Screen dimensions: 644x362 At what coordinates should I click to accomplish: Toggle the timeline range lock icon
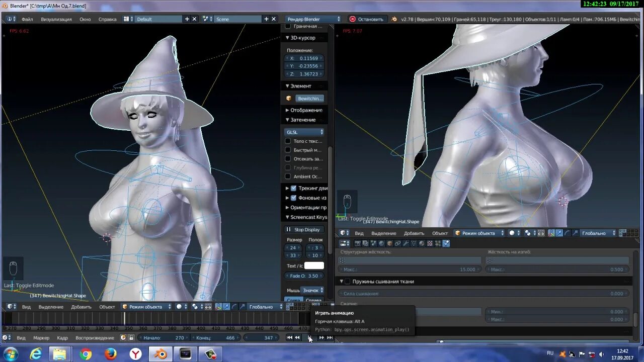click(x=131, y=338)
